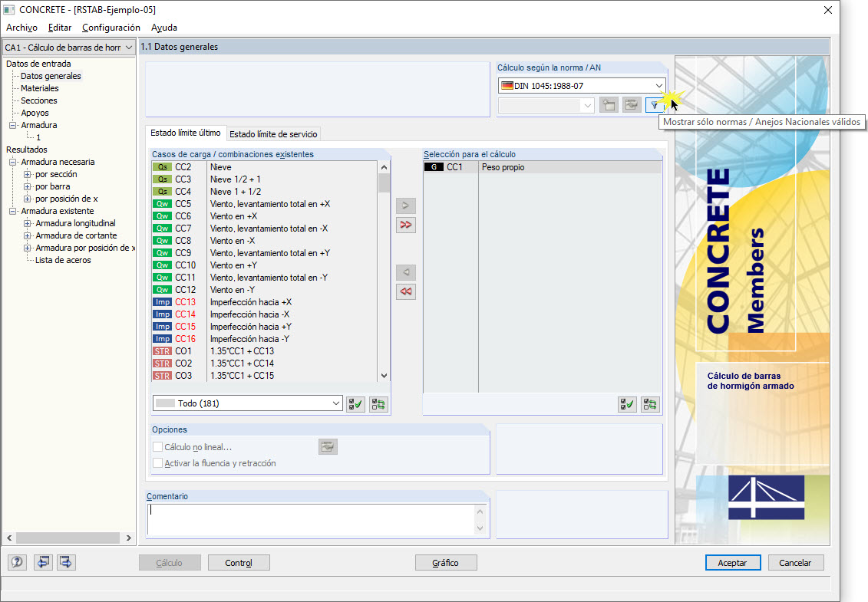Click navigator horizontal scrollbar right arrow
868x602 pixels.
[128, 538]
